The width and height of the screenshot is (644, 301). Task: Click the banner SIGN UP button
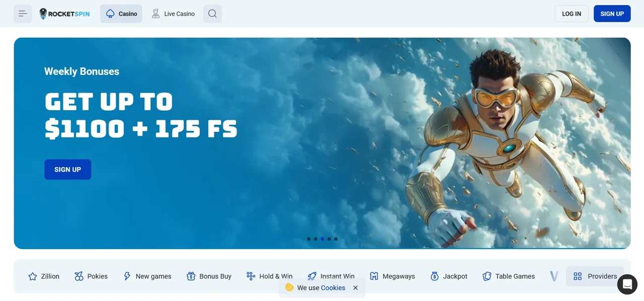point(68,170)
